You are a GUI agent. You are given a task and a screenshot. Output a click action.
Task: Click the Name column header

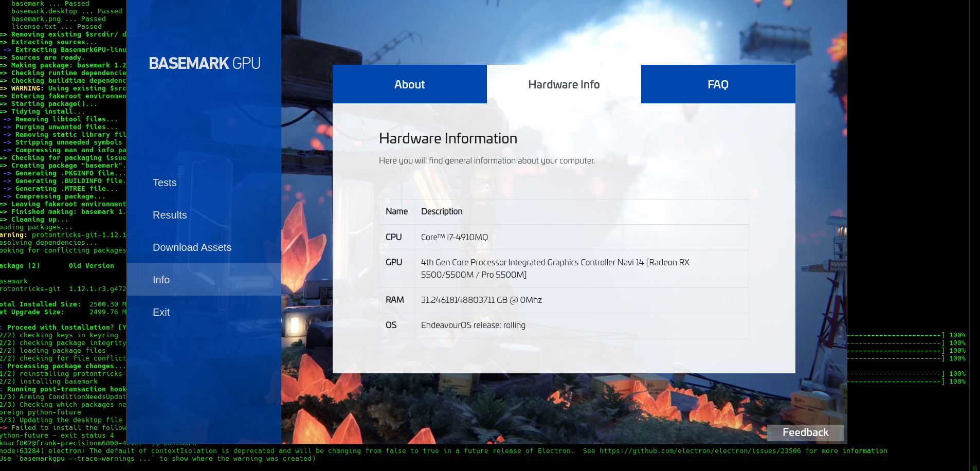click(396, 211)
